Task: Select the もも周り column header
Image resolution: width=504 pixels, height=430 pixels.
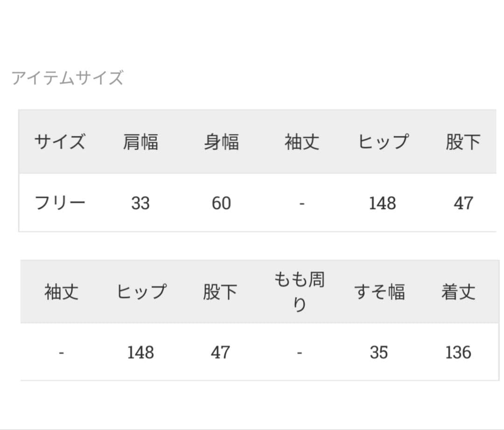Action: [299, 292]
